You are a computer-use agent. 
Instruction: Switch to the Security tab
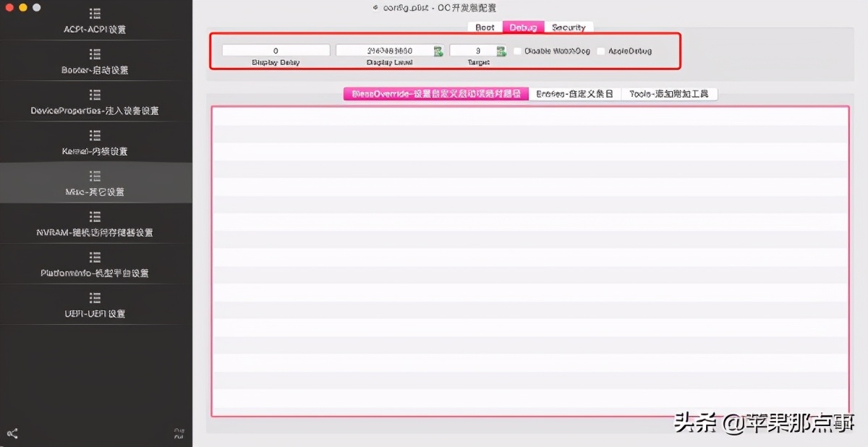569,27
